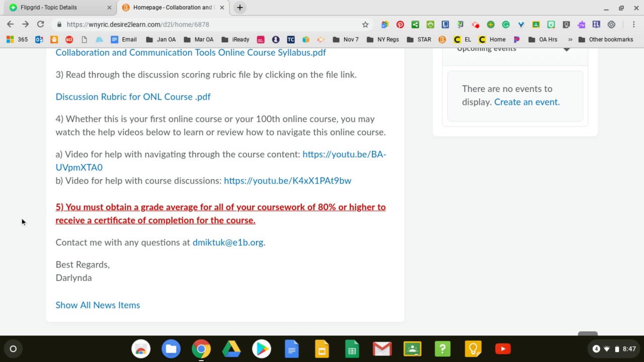
Task: Open the Google Classroom extension icon
Action: coord(536,24)
